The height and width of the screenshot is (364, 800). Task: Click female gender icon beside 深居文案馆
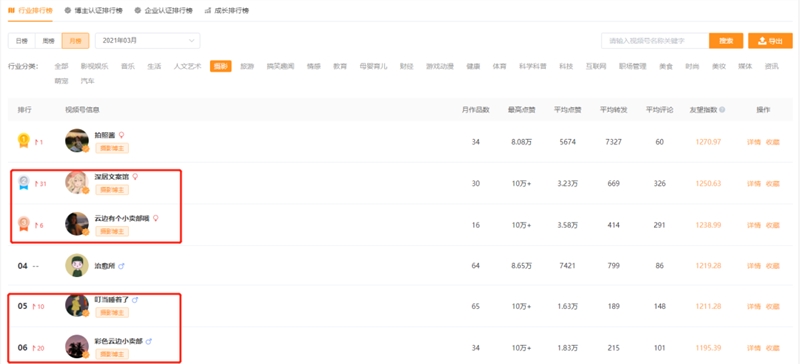click(135, 177)
